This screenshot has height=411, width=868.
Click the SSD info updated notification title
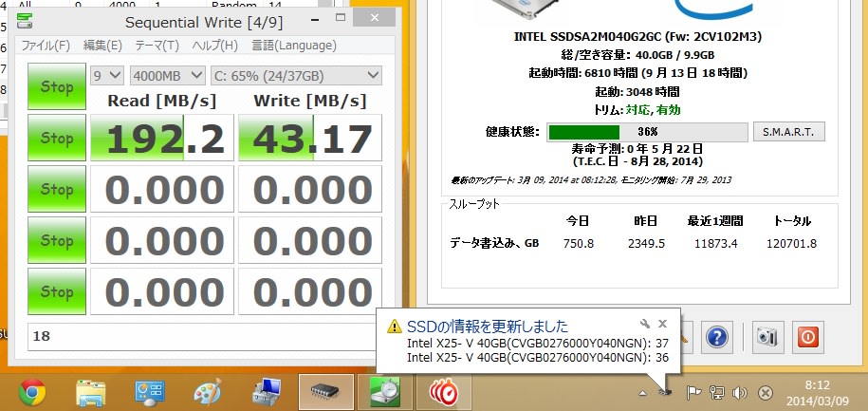coord(488,326)
